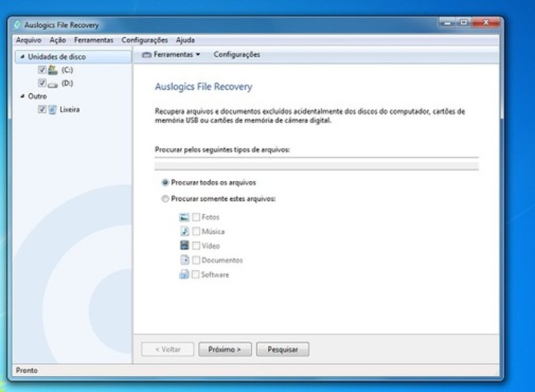535x392 pixels.
Task: Click the Auslogics File Recovery title bar icon
Action: coord(18,25)
